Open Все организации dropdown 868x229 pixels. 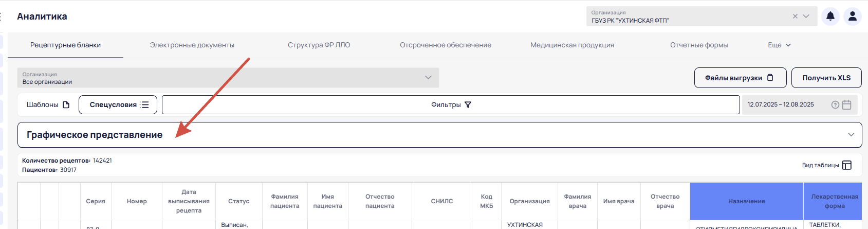tap(228, 78)
